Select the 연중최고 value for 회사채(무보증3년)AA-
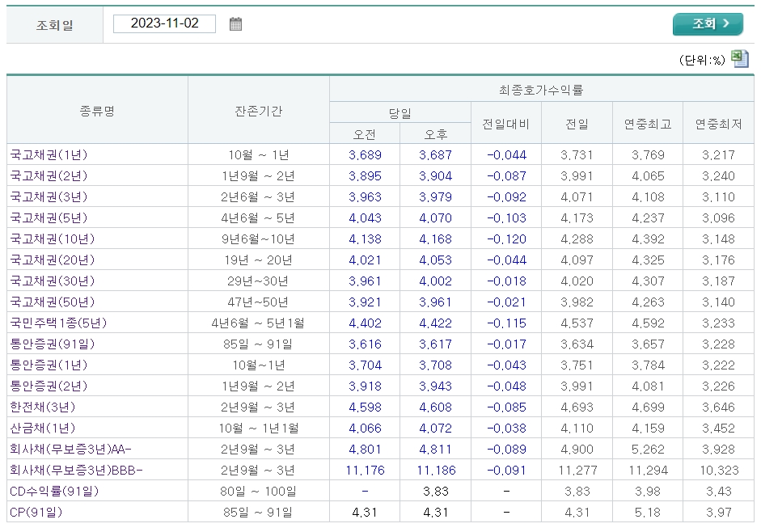 point(647,449)
